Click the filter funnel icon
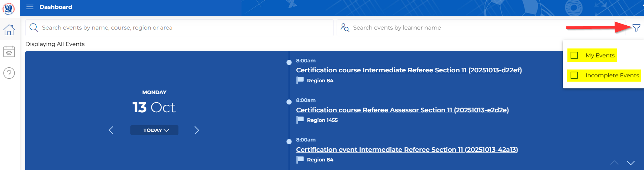Image resolution: width=644 pixels, height=170 pixels. (636, 28)
